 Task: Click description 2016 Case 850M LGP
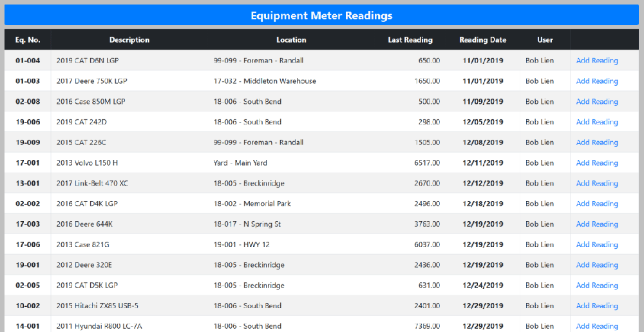click(91, 101)
